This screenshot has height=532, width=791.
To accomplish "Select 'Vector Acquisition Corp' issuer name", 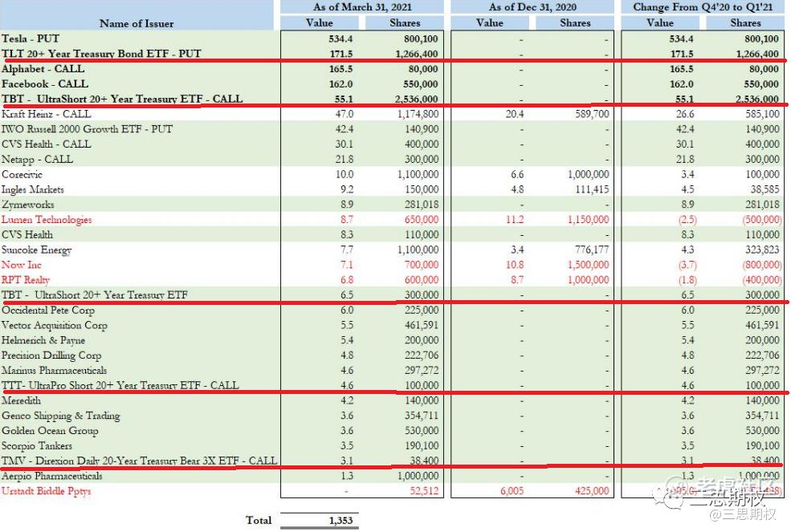I will [x=55, y=325].
